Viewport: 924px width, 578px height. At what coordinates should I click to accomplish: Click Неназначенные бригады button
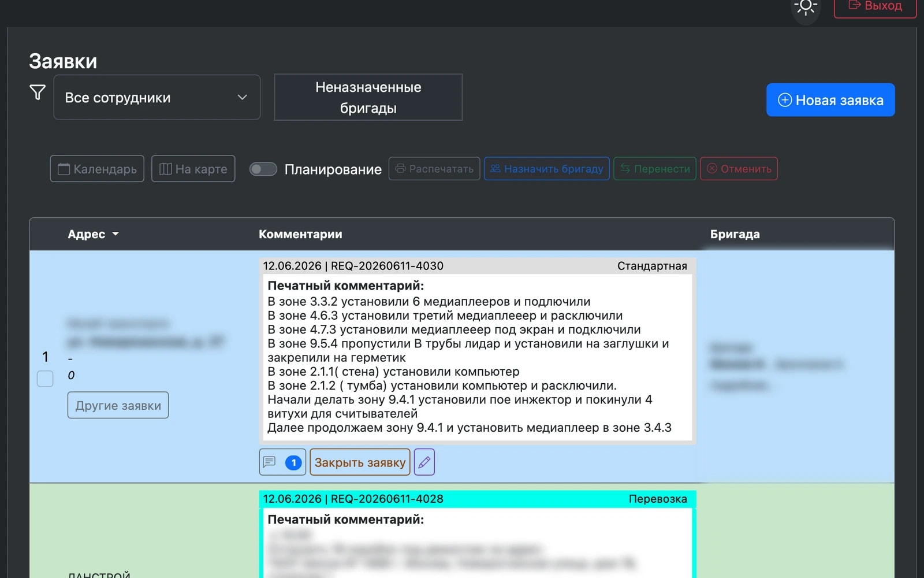click(x=368, y=97)
